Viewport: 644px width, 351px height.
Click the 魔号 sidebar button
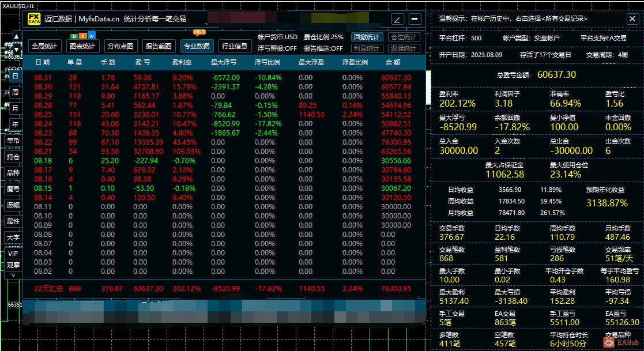tap(13, 189)
